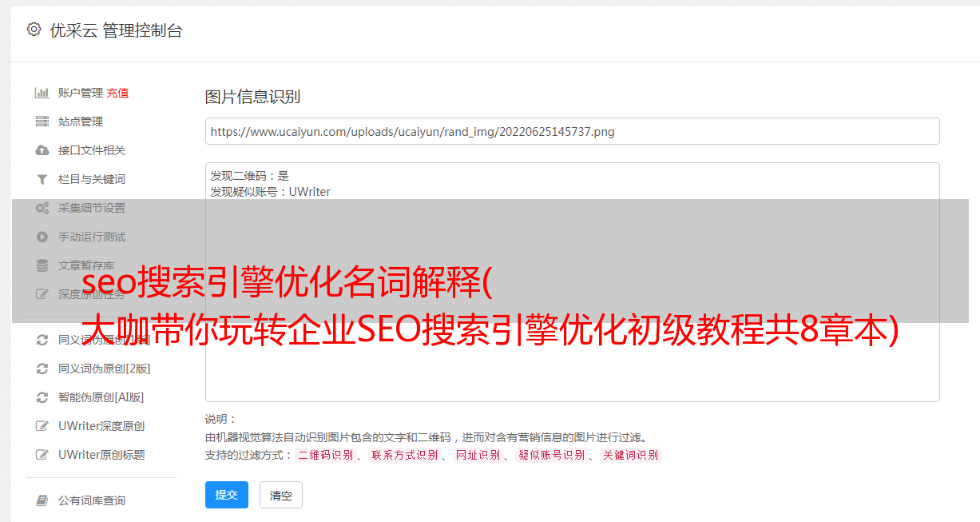Click the refresh icon for 智能伪原创[AI版]
Viewport: 980px width, 522px height.
coord(42,397)
